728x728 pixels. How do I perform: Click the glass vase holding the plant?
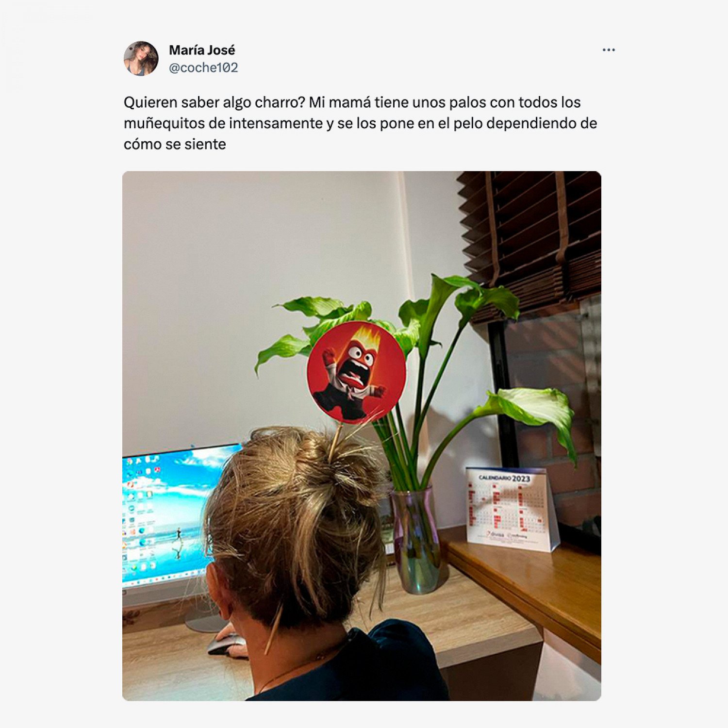[416, 541]
